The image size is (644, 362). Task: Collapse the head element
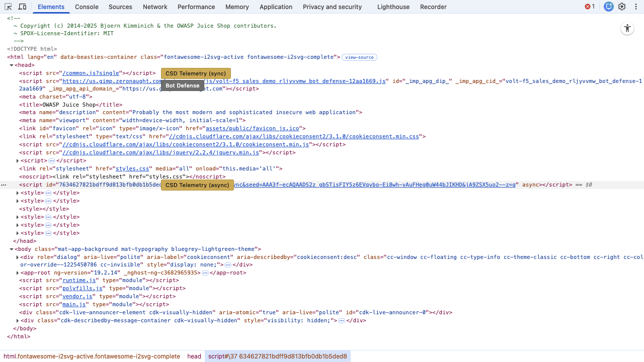(x=12, y=65)
